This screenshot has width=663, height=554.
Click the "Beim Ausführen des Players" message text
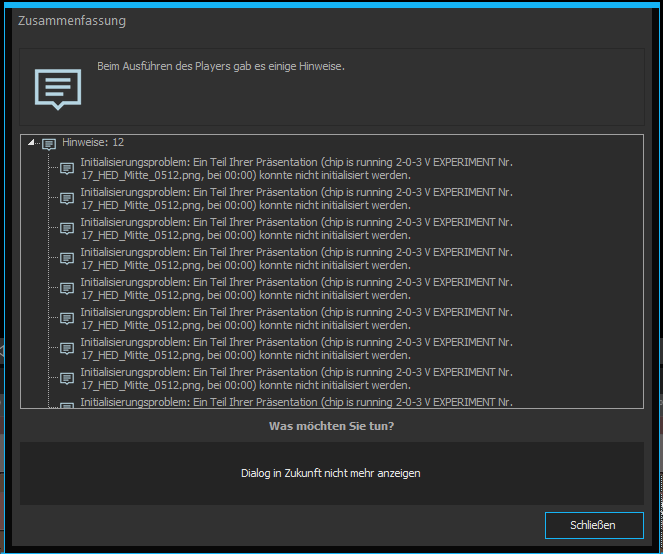(x=220, y=66)
